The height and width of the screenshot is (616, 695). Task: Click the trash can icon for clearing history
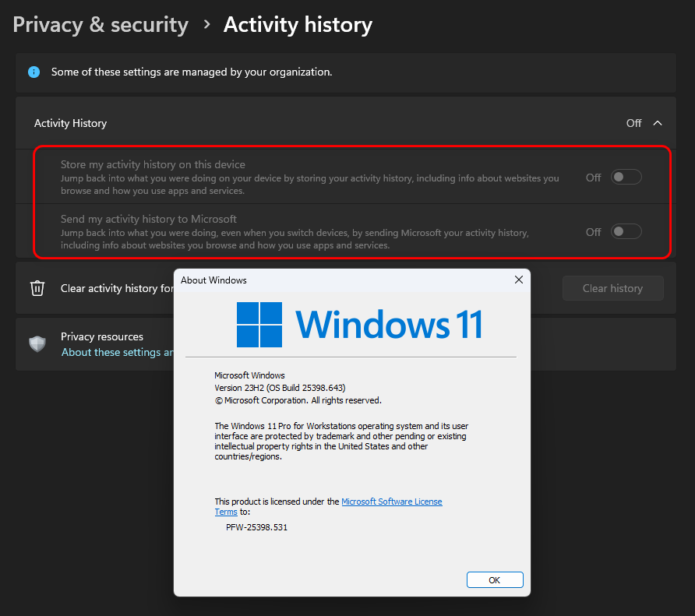pyautogui.click(x=37, y=288)
